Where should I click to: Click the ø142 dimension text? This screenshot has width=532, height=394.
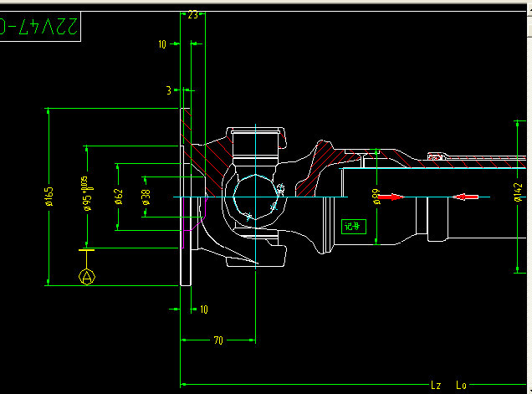click(518, 192)
